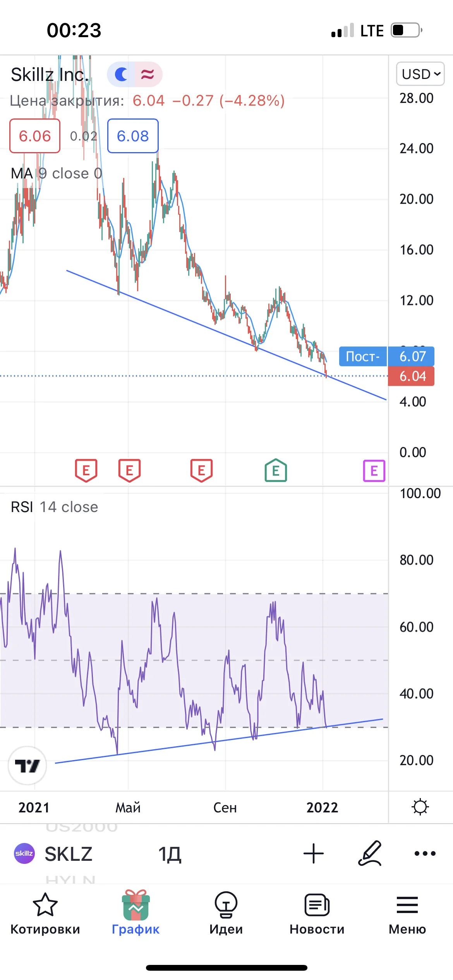
Task: Switch to the Новости tab
Action: [x=317, y=915]
